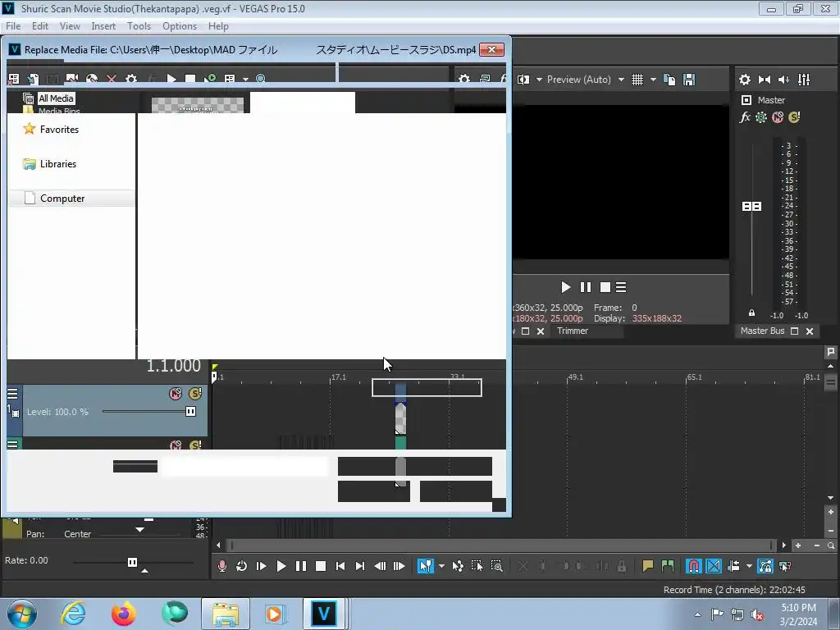Select Libraries in the Replace Media dialog
The width and height of the screenshot is (840, 630).
coord(58,164)
